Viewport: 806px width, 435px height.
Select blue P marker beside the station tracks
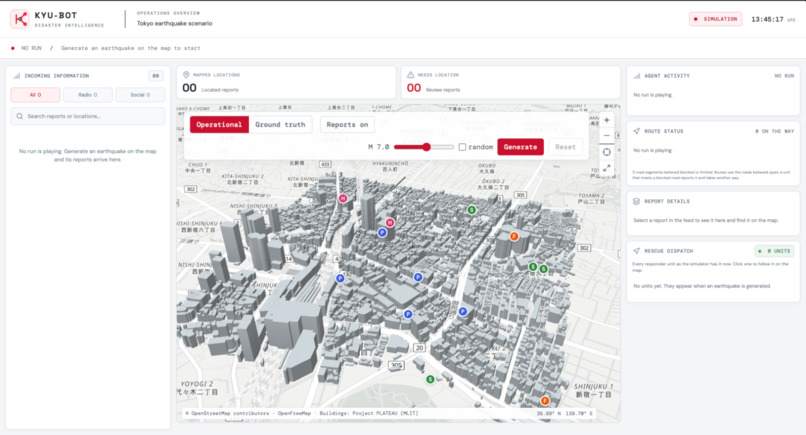click(340, 278)
